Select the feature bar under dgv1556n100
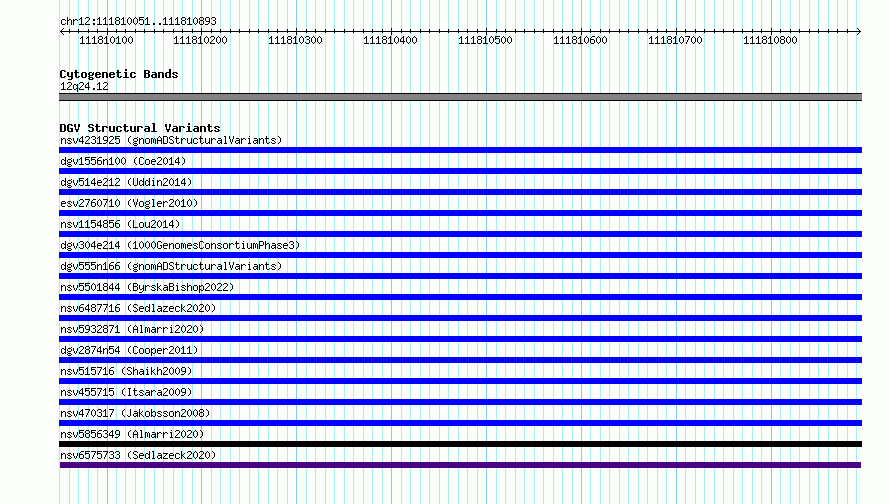890x504 pixels. pyautogui.click(x=460, y=171)
